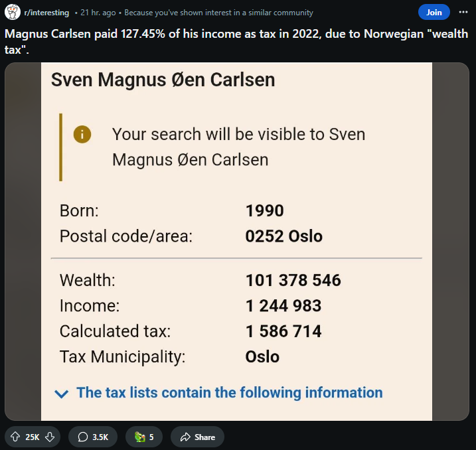
Task: Click 'The tax lists contain the following information'
Action: point(230,392)
